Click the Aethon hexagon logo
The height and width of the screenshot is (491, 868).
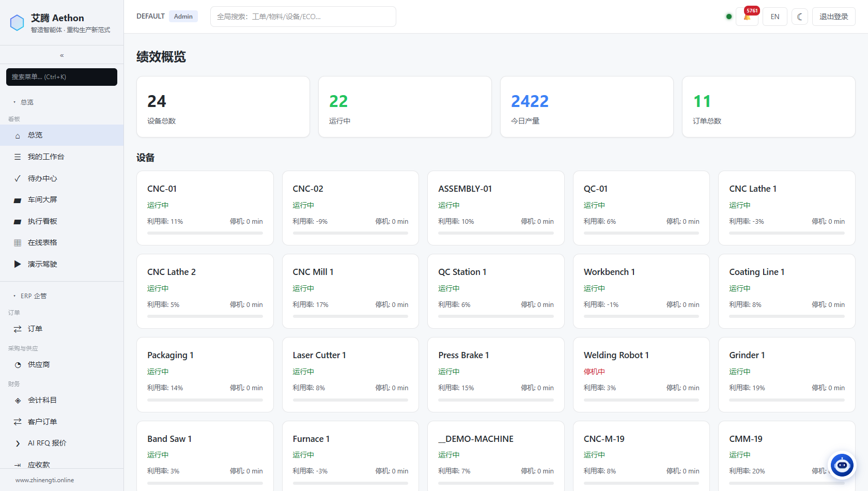pyautogui.click(x=17, y=23)
